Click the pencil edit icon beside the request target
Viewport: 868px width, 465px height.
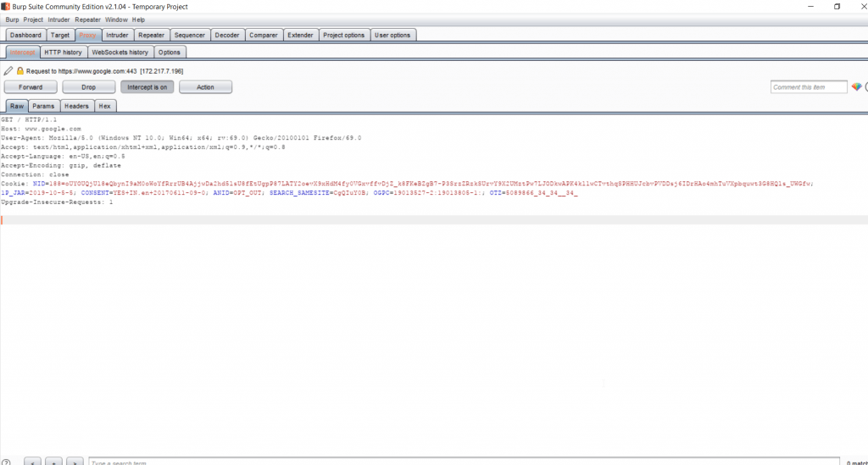[x=8, y=71]
